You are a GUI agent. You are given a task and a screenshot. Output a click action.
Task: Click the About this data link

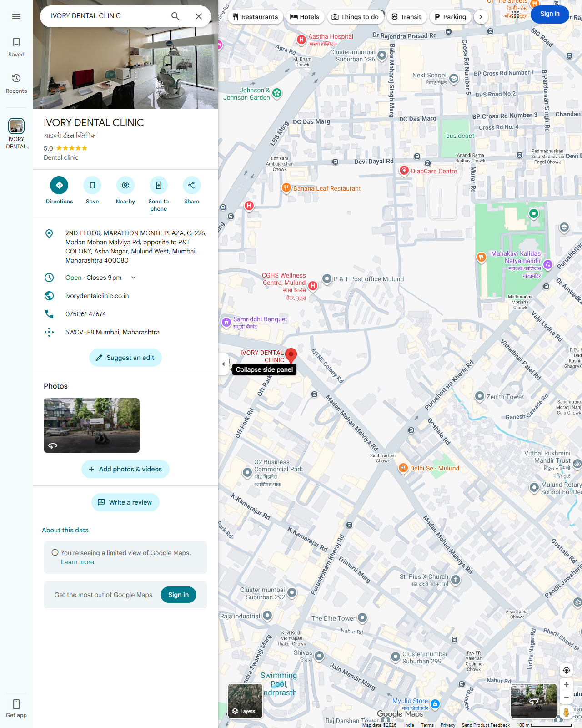pos(65,530)
